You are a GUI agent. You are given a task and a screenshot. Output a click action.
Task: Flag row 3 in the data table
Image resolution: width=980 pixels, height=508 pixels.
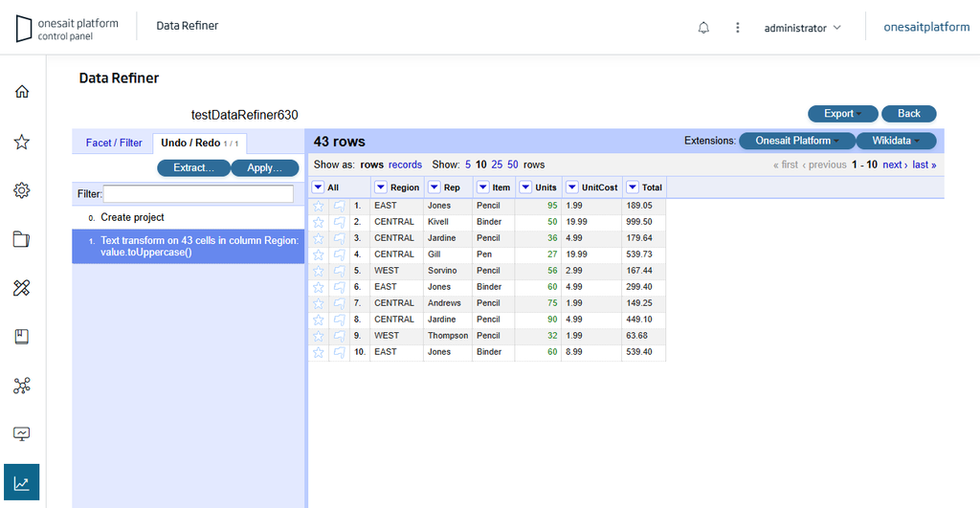(339, 238)
